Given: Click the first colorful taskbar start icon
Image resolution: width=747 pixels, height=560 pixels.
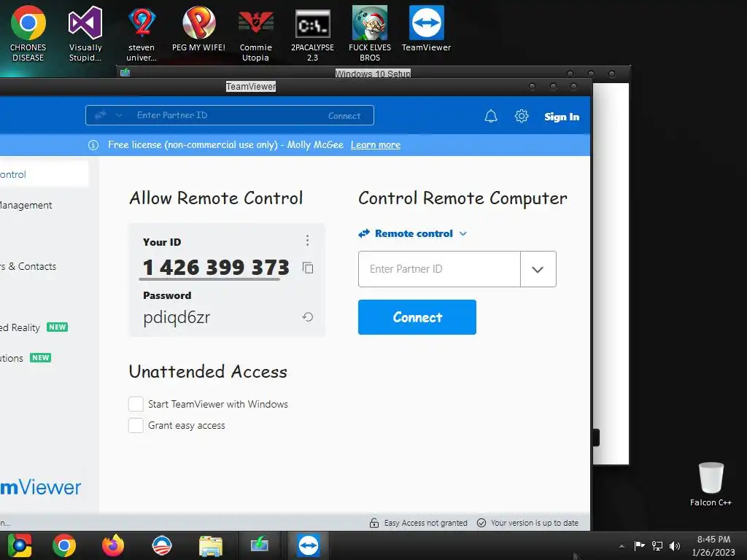Looking at the screenshot, I should click(19, 545).
